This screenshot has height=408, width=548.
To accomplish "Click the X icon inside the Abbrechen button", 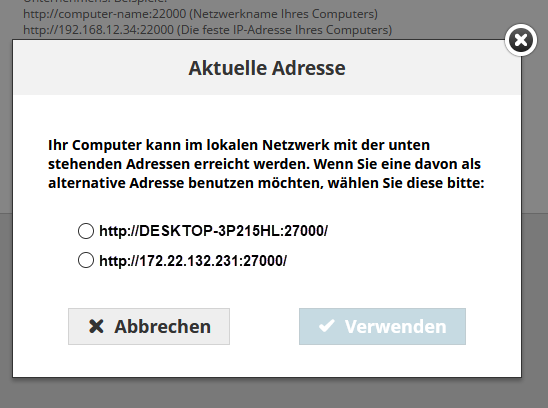I will 96,327.
